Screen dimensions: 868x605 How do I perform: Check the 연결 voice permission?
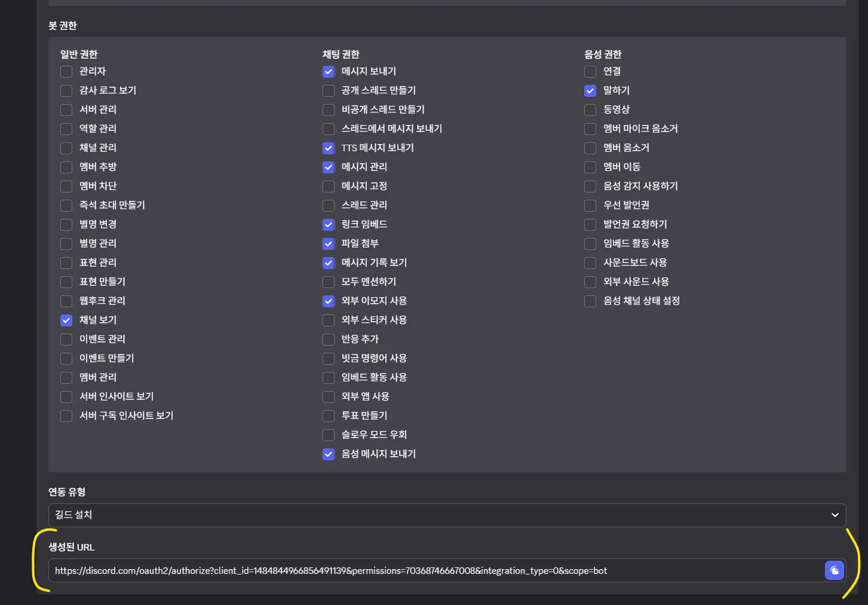590,72
